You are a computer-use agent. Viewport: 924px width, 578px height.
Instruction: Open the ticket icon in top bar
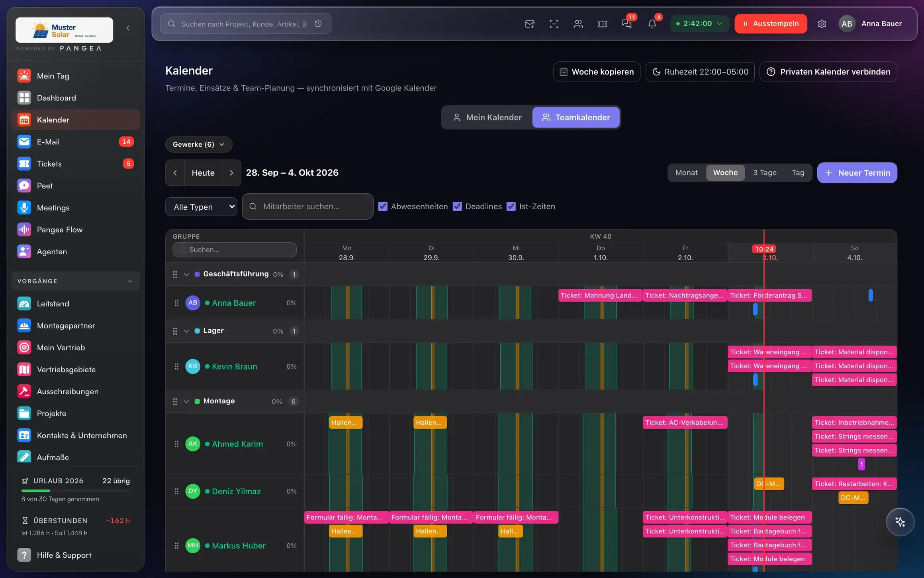pyautogui.click(x=603, y=24)
